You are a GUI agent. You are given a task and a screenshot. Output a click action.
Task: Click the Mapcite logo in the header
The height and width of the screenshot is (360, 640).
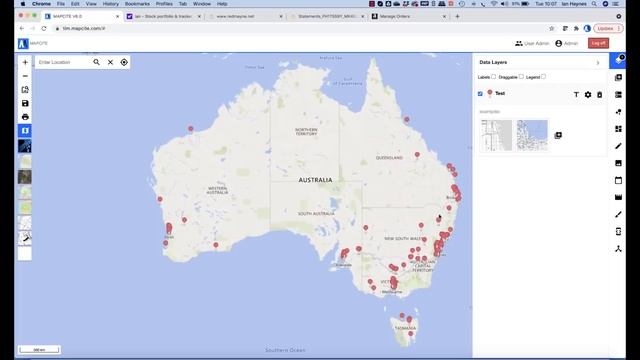pyautogui.click(x=23, y=43)
